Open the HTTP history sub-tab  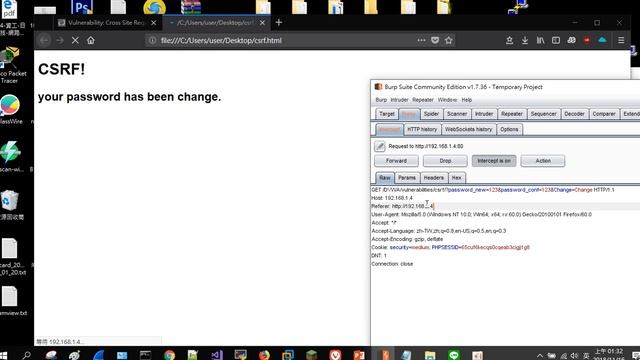[x=422, y=129]
